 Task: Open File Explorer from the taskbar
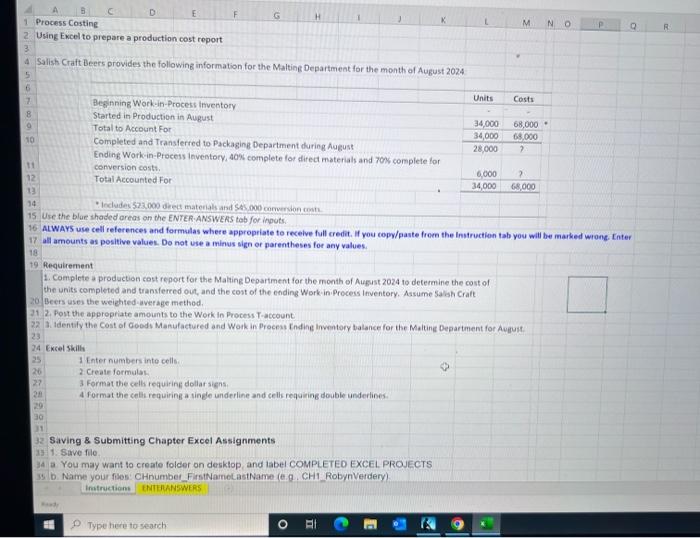click(x=370, y=524)
